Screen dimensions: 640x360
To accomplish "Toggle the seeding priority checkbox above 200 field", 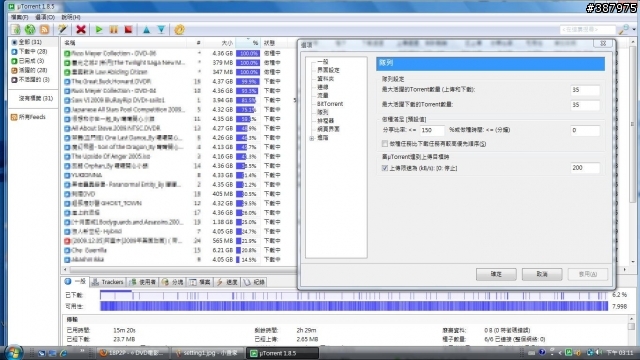I will pyautogui.click(x=384, y=144).
